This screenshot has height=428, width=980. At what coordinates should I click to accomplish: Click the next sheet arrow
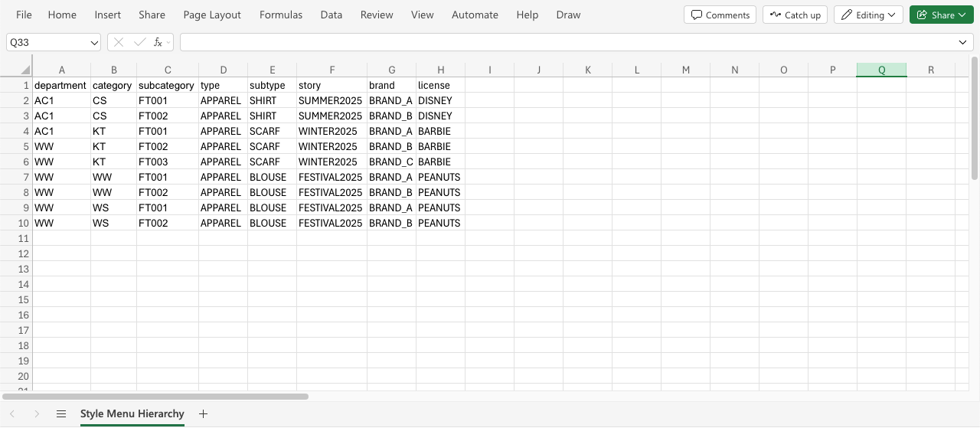[x=37, y=413]
